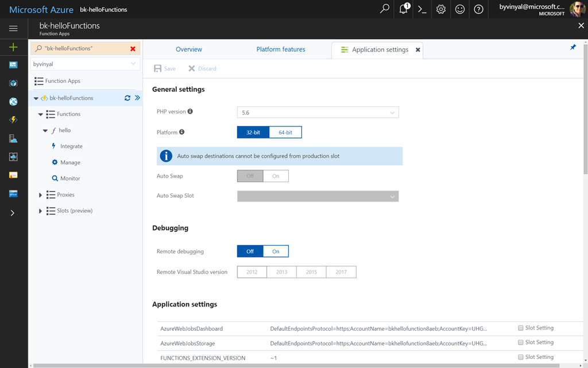Open the PHP version dropdown
588x368 pixels.
tap(318, 113)
